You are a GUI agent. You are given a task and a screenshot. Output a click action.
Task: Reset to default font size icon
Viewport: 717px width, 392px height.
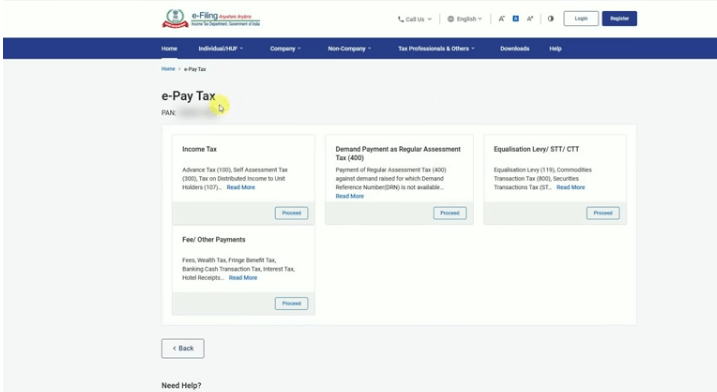point(515,19)
